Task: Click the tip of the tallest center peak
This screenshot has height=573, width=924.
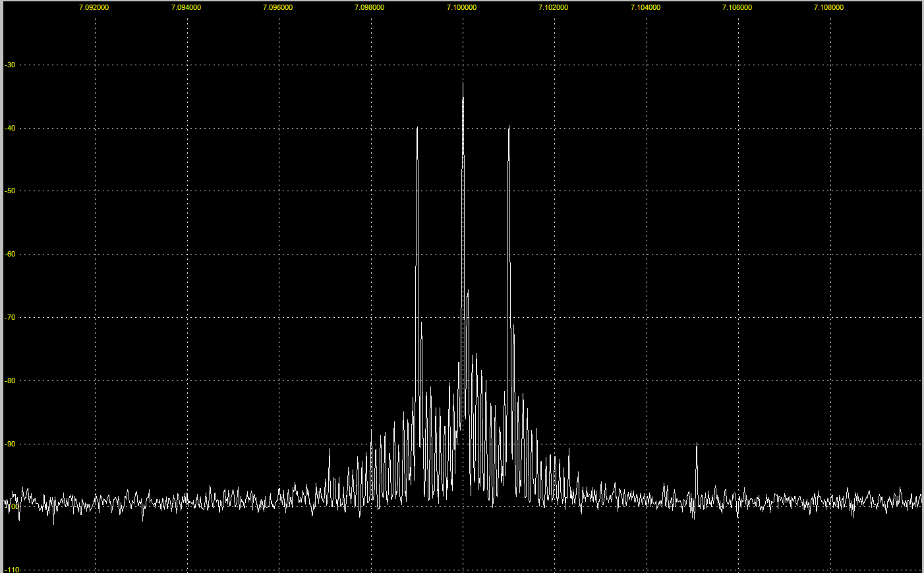Action: point(463,84)
